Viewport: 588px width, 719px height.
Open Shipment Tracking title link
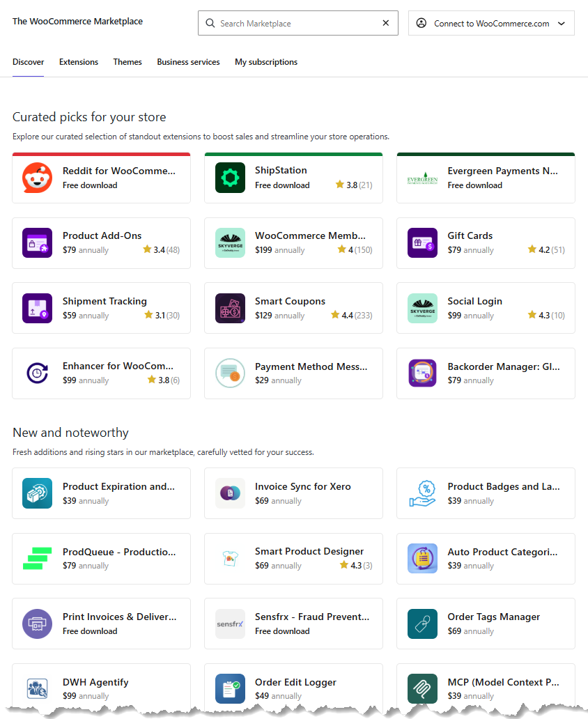[105, 301]
